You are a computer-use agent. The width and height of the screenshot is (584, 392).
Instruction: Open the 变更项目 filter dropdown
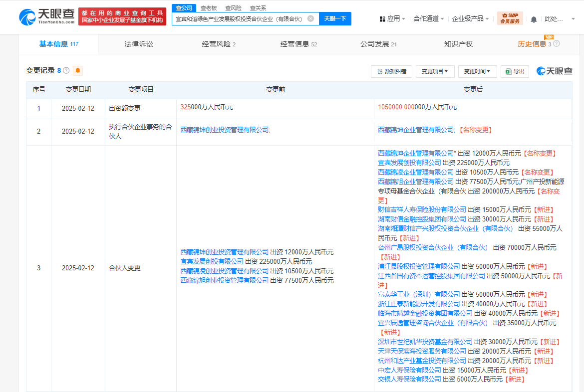point(435,71)
